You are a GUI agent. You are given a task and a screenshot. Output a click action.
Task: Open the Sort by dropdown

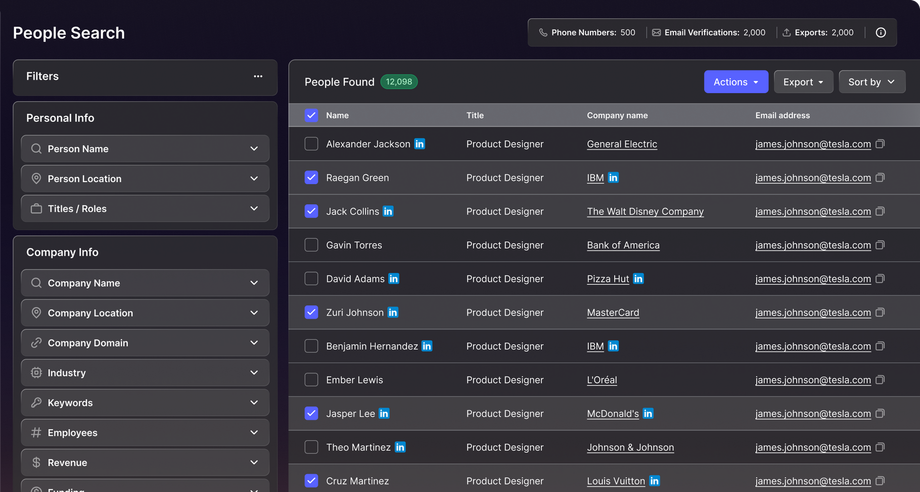[872, 82]
